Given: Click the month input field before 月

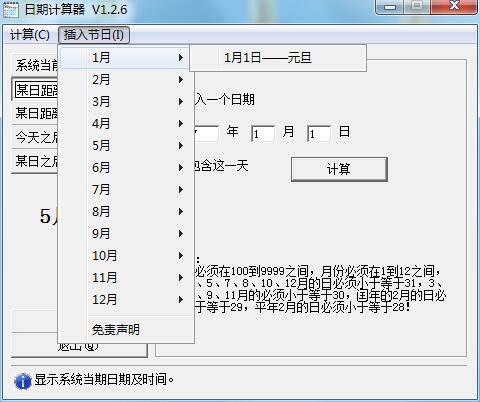Looking at the screenshot, I should pos(263,134).
